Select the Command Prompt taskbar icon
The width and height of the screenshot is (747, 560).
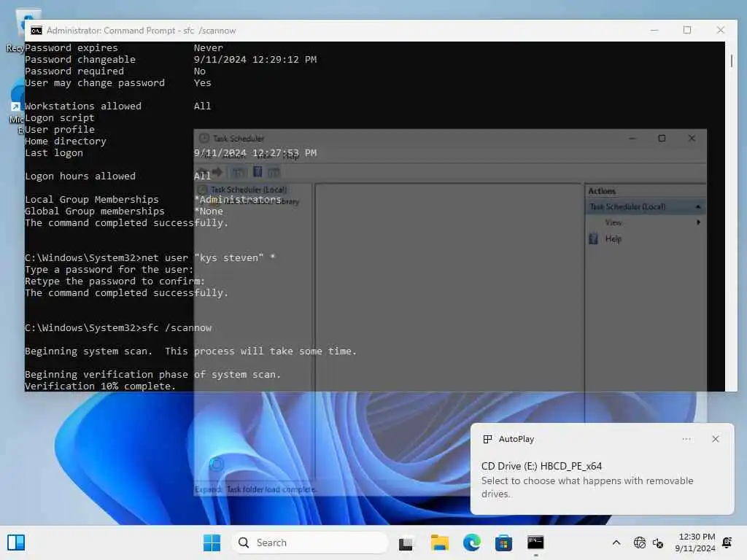click(535, 542)
